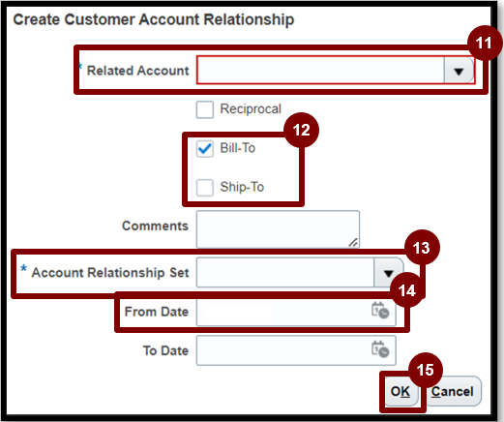Image resolution: width=504 pixels, height=422 pixels.
Task: Open the From Date calendar picker icon
Action: 380,311
